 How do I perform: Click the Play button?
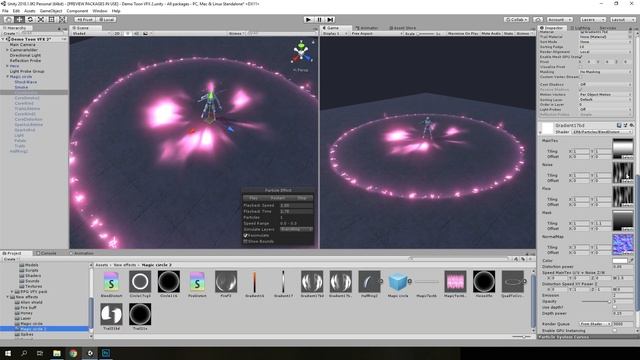(x=309, y=19)
